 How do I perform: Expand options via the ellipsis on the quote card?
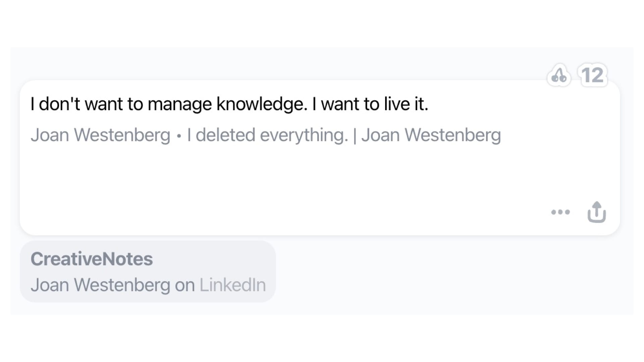coord(560,212)
